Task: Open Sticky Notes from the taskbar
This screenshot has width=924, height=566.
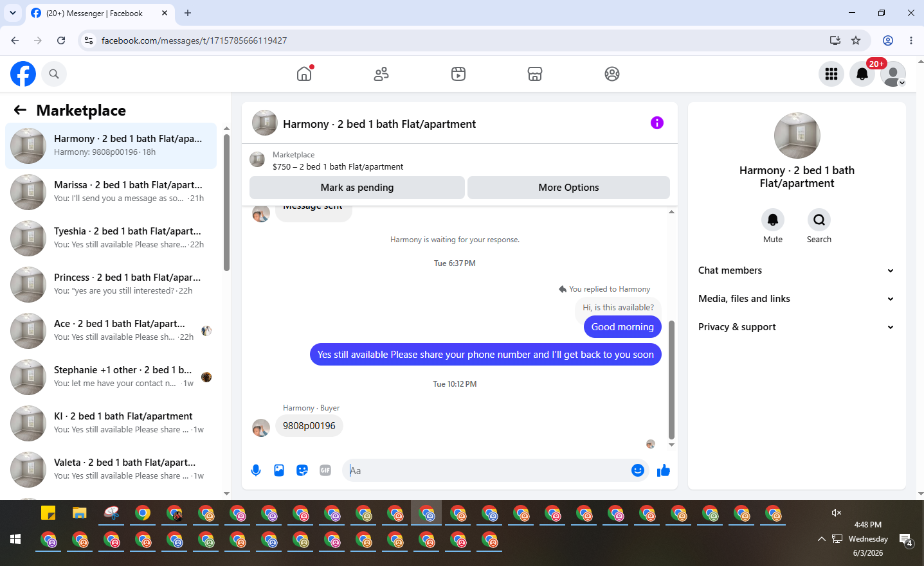Action: tap(48, 513)
